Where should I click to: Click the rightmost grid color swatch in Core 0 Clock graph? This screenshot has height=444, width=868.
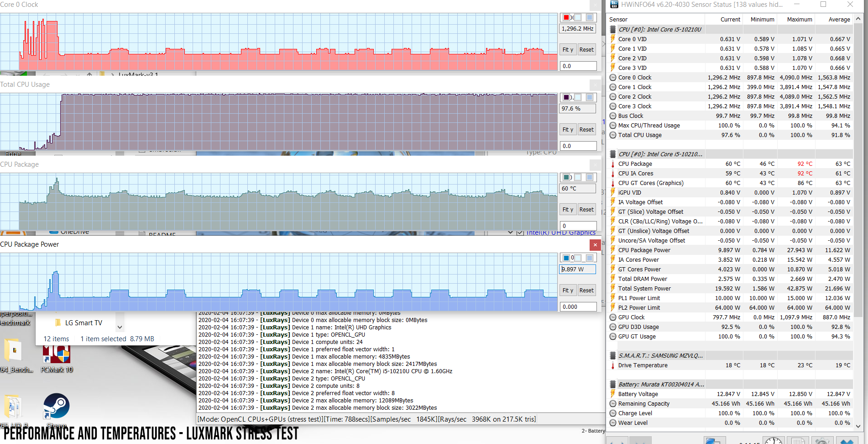coord(590,17)
